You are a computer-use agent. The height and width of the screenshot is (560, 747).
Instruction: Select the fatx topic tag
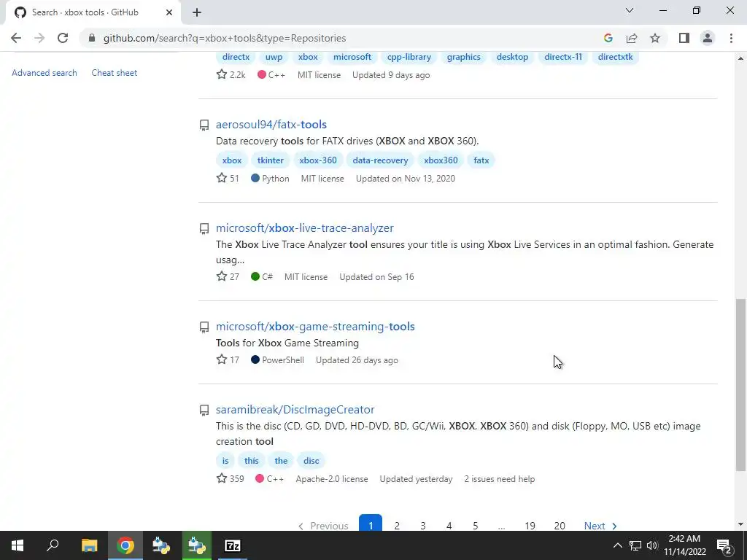pyautogui.click(x=481, y=160)
